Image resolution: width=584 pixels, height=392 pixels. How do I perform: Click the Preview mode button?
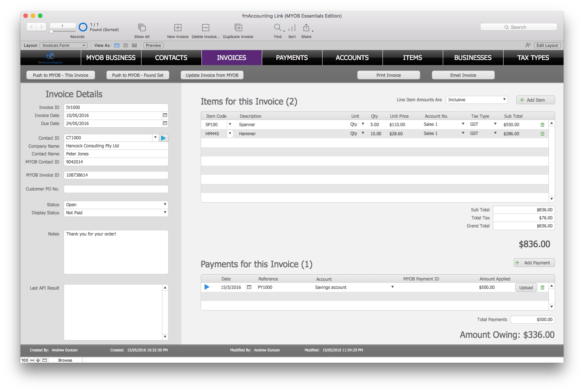pos(154,45)
